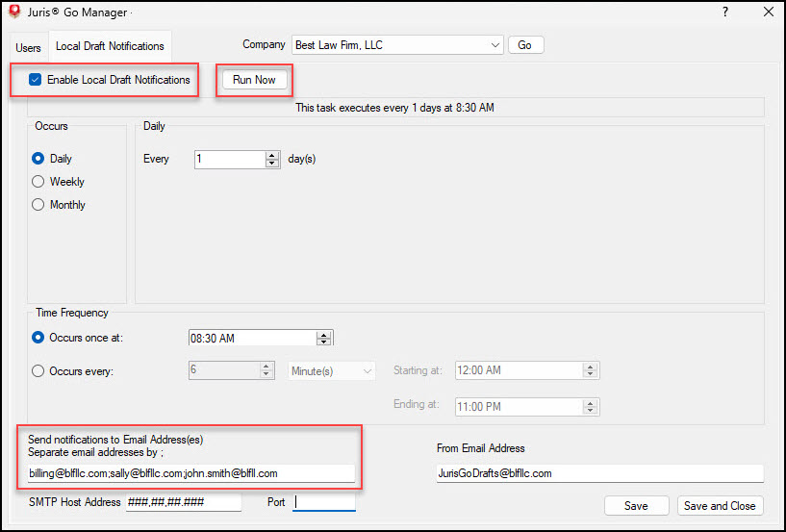Increase the Occurs every interval value
Image resolution: width=786 pixels, height=532 pixels.
click(266, 367)
